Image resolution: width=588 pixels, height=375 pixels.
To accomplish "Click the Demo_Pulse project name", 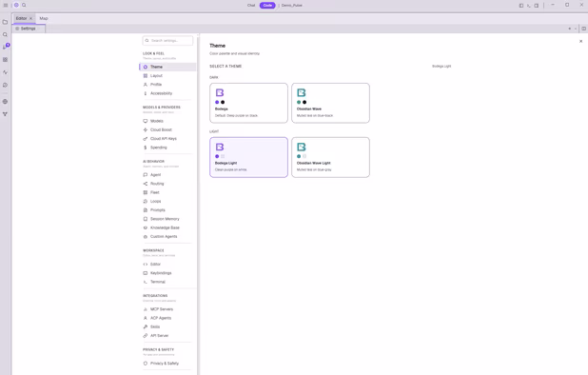I will point(292,6).
